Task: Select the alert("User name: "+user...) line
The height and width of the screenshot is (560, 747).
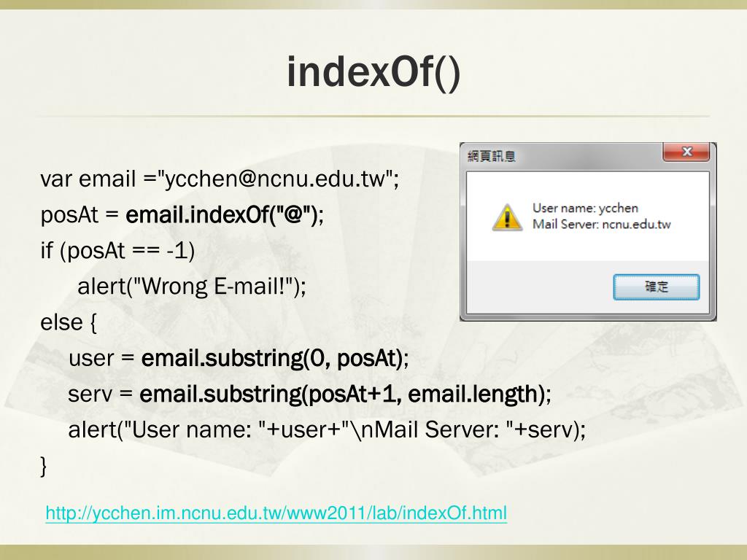Action: coord(327,429)
